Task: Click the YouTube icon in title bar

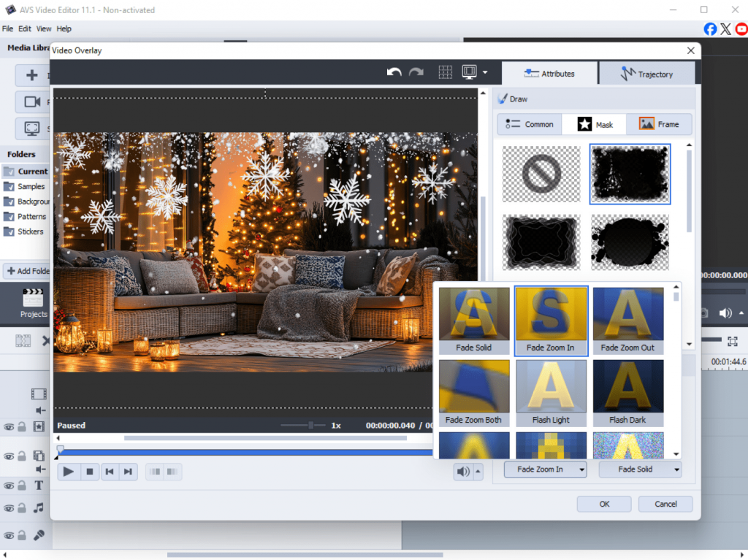Action: (741, 29)
